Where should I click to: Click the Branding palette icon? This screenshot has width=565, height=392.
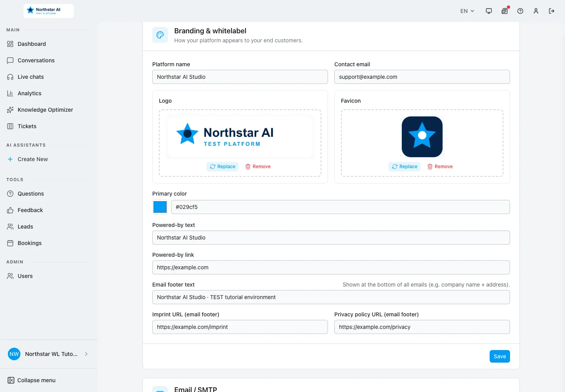coord(160,35)
